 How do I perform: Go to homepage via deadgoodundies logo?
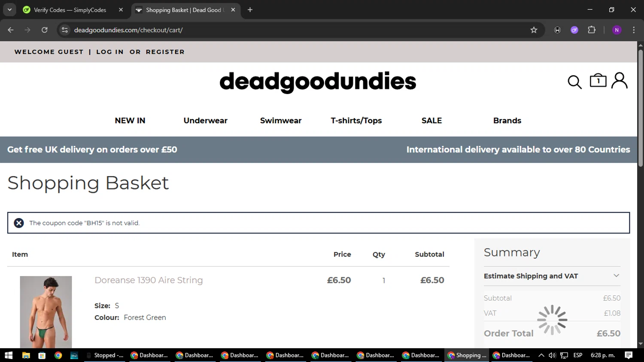pyautogui.click(x=318, y=82)
